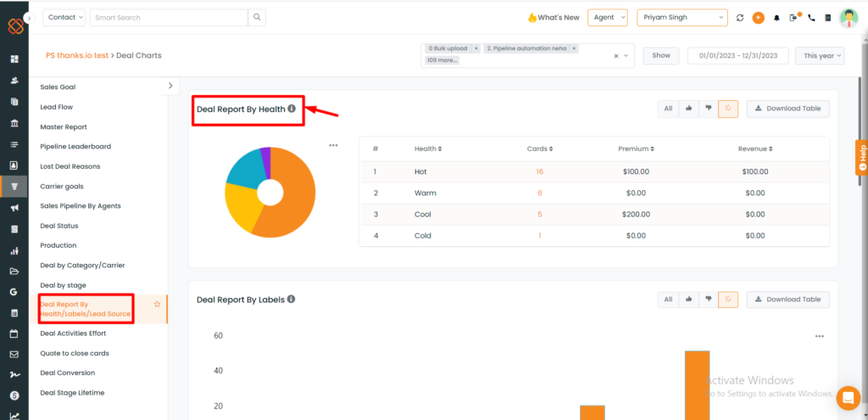Click the refresh sync icon in header
Screen dimensions: 868x420
tap(739, 18)
